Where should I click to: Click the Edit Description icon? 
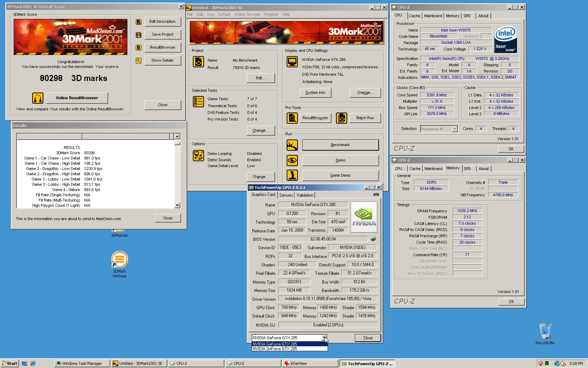click(139, 22)
